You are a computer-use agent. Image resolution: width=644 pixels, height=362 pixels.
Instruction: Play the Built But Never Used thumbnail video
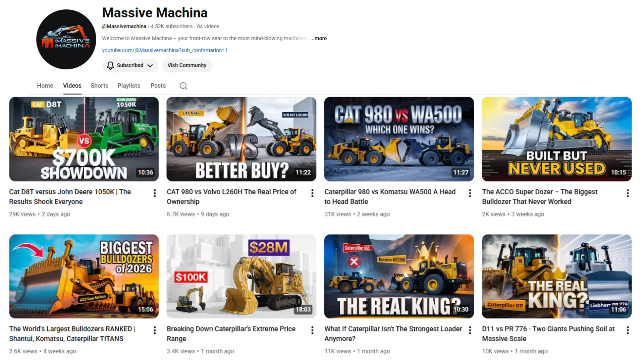(557, 139)
